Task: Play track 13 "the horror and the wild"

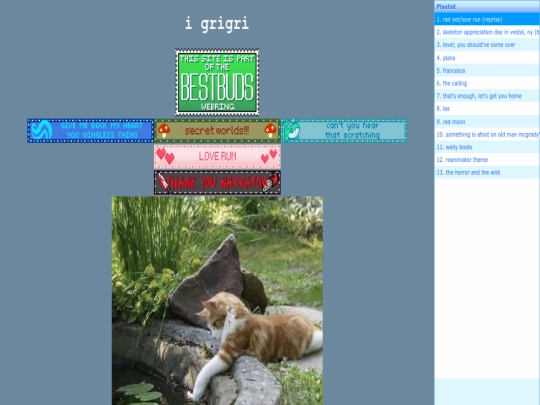Action: click(487, 172)
